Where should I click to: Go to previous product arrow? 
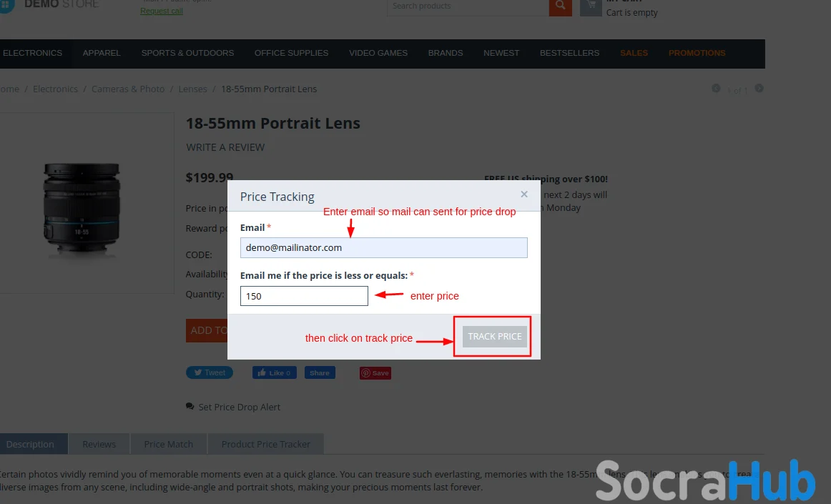tap(716, 89)
